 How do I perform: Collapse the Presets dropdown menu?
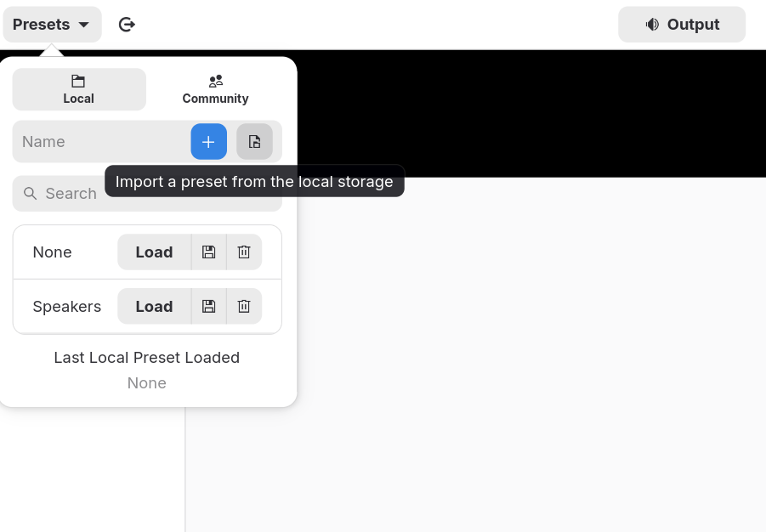(52, 25)
